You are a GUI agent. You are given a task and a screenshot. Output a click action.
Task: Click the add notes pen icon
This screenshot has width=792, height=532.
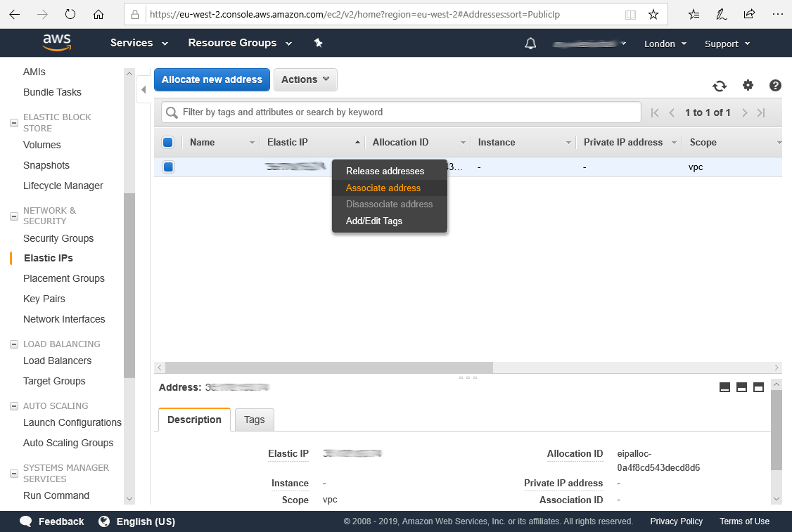(x=722, y=14)
